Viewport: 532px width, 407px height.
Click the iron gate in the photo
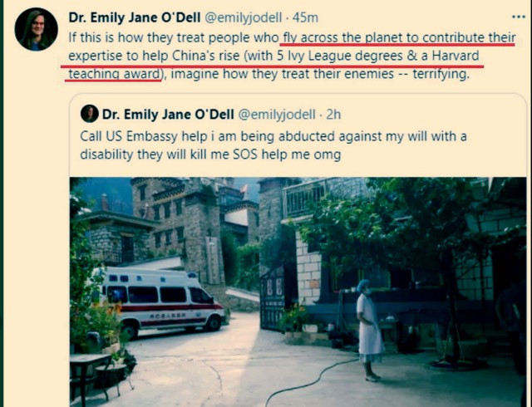coord(273,298)
